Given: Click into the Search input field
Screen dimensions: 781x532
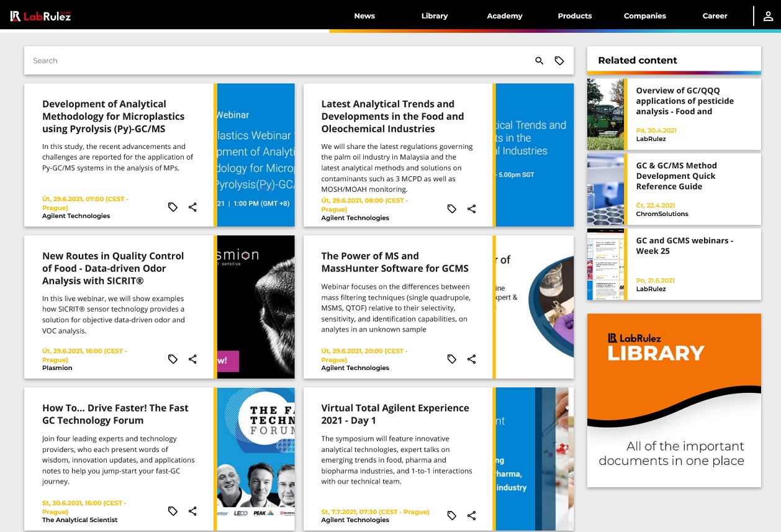Looking at the screenshot, I should click(279, 61).
